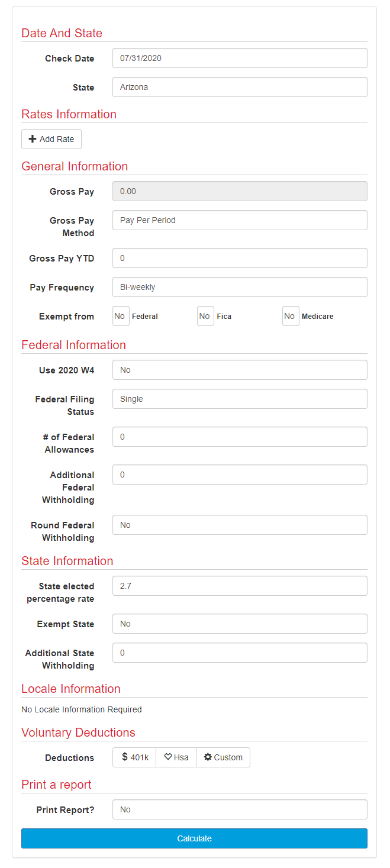
Task: Open the Pay Frequency dropdown
Action: [x=240, y=287]
